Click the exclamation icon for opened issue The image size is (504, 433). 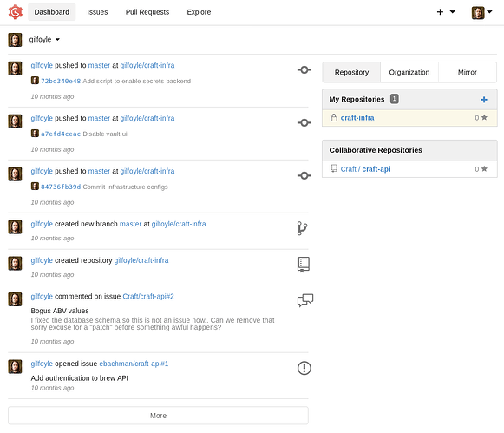click(x=304, y=368)
